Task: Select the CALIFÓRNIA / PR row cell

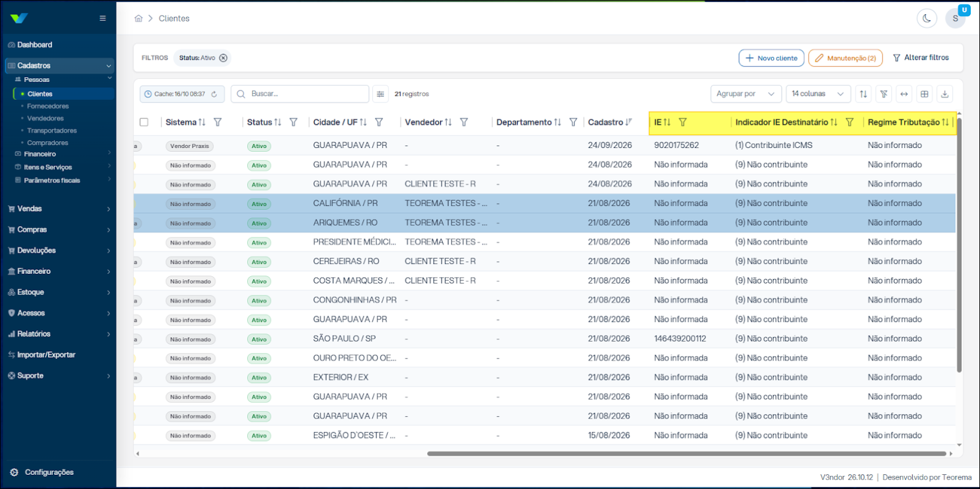Action: 345,203
